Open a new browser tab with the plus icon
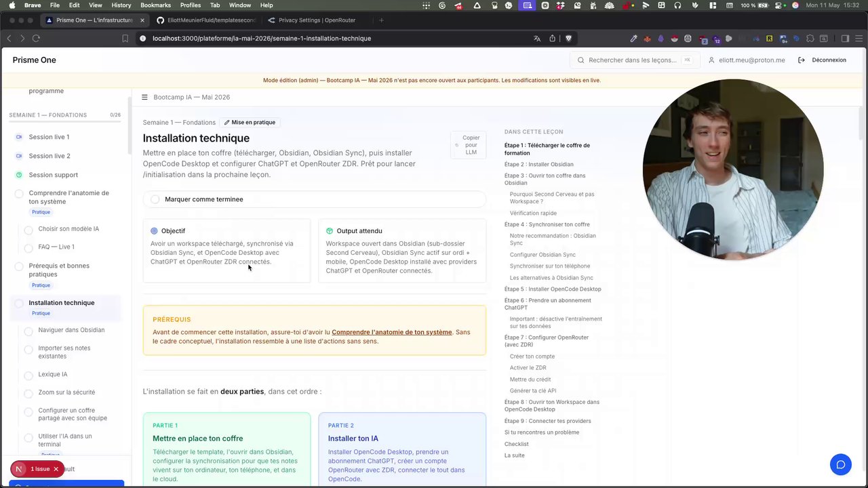868x488 pixels. coord(381,20)
